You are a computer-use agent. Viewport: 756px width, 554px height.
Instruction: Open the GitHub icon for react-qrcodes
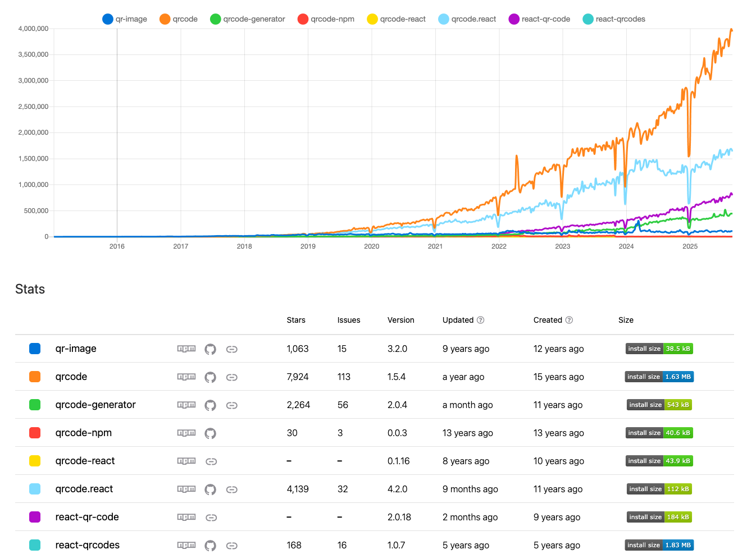210,546
